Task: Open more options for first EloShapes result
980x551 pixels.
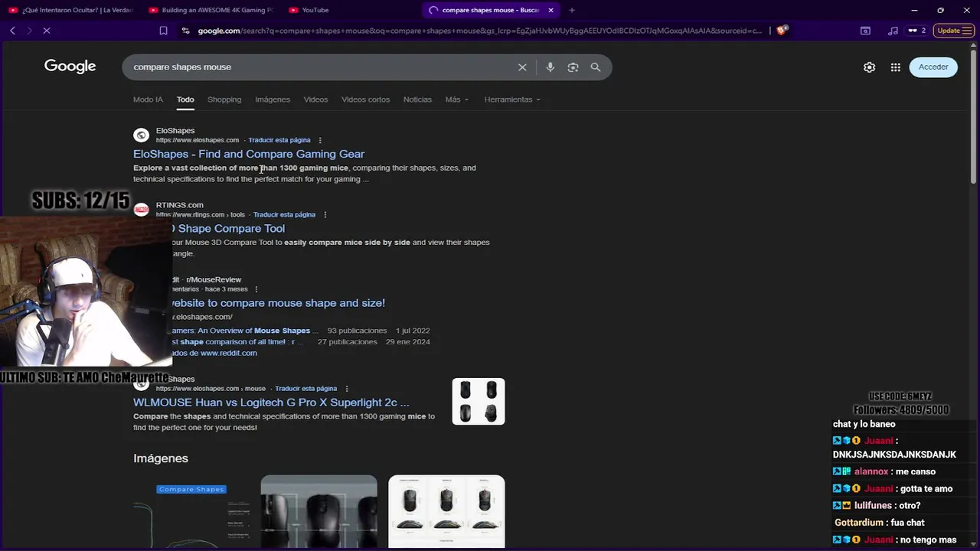Action: click(320, 140)
